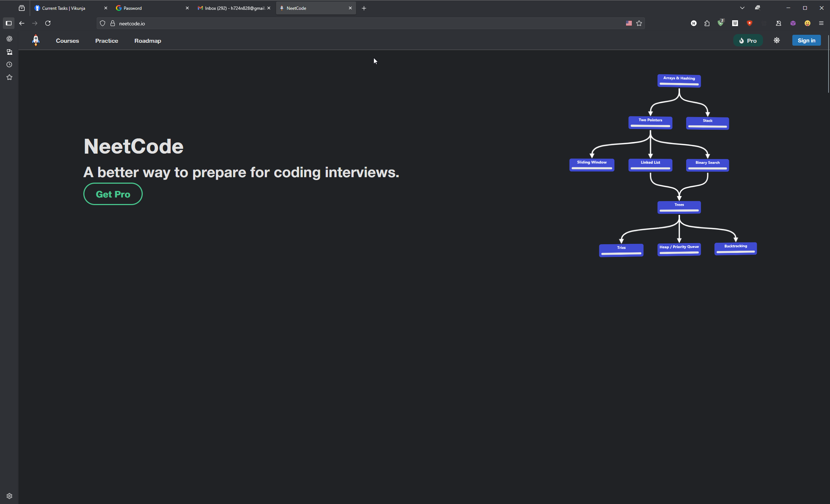Click the Arrays & Hashing progress bar node
The height and width of the screenshot is (504, 830).
[x=679, y=81]
